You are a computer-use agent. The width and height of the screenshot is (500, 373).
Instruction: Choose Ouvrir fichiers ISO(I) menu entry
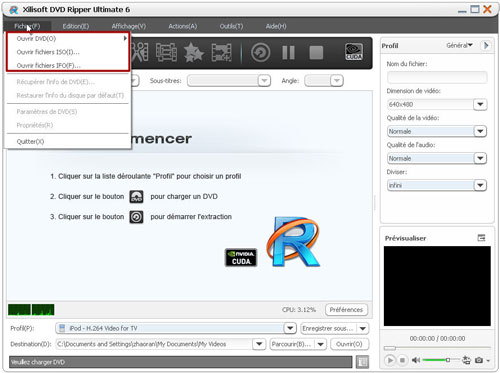68,52
